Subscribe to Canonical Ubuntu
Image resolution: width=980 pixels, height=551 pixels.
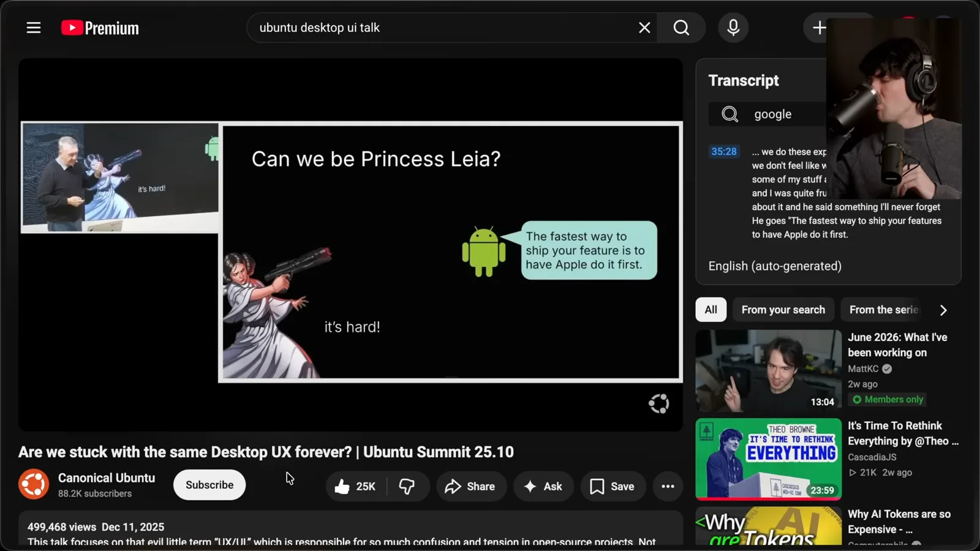pos(209,485)
